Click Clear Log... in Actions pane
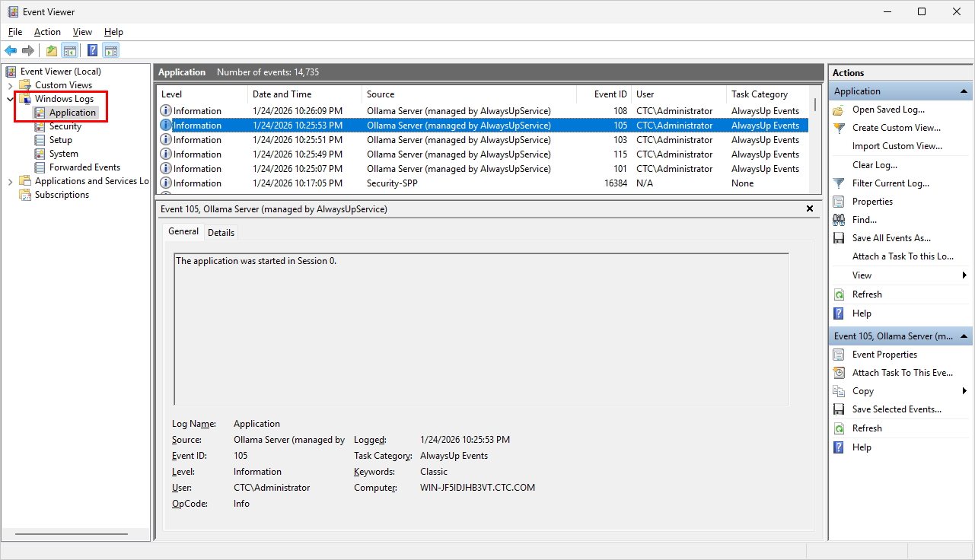 pos(875,165)
